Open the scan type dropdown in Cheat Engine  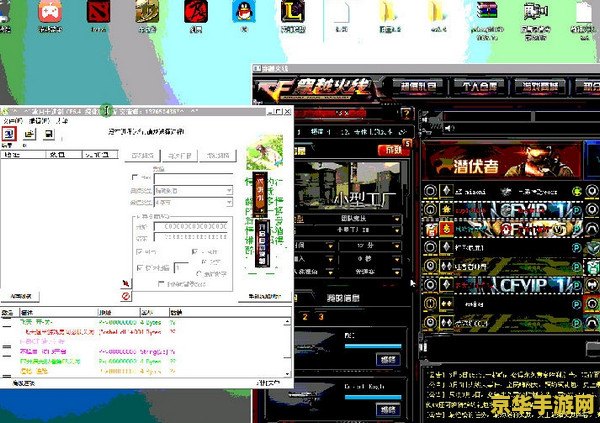click(x=193, y=190)
